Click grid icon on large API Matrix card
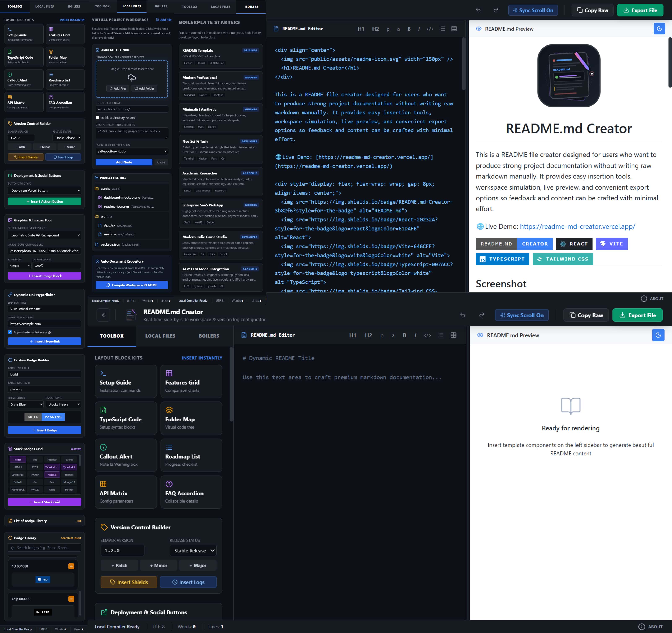Screen dimensions: 672x633 [103, 484]
